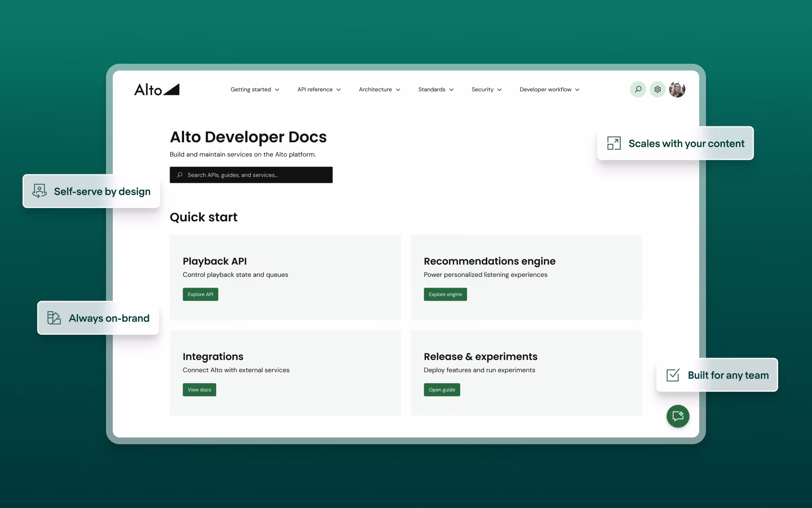Click the Recommendations engine heading

point(489,261)
